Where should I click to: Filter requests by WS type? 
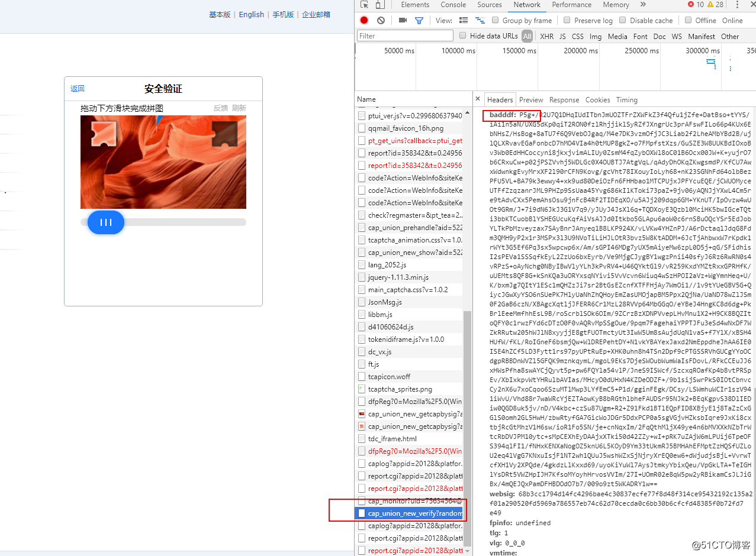pyautogui.click(x=677, y=36)
